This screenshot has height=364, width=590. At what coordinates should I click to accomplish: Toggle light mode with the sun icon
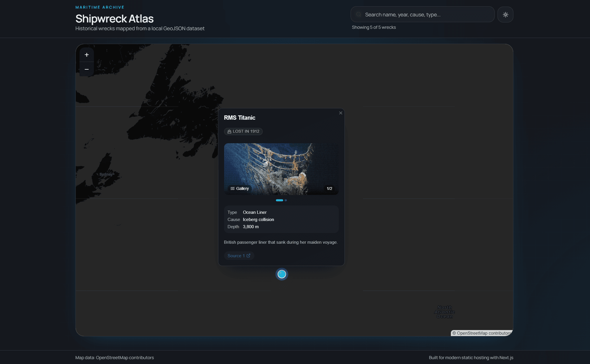[x=505, y=14]
